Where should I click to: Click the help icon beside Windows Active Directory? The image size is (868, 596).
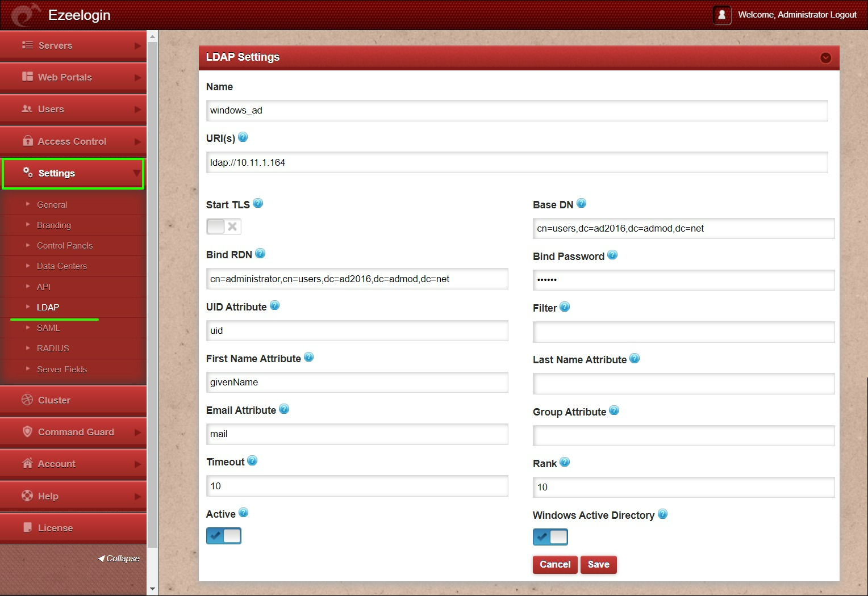[x=662, y=514]
